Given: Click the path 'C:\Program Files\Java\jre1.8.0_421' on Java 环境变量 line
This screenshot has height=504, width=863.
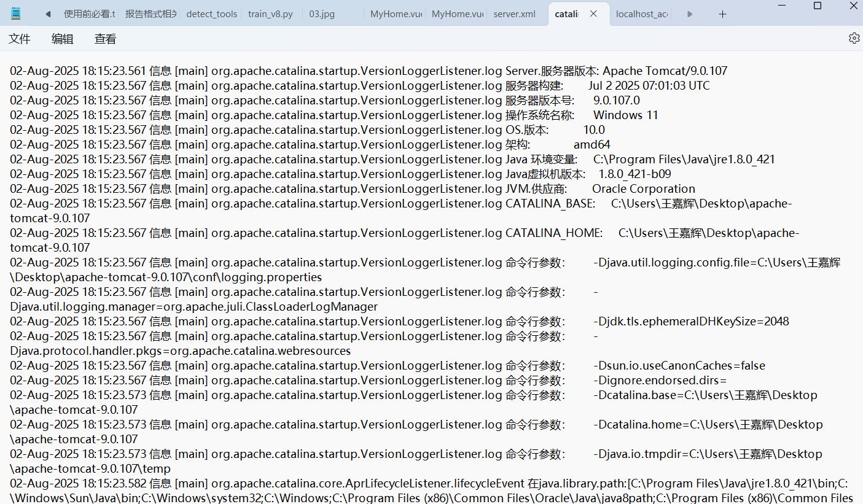Looking at the screenshot, I should [684, 159].
